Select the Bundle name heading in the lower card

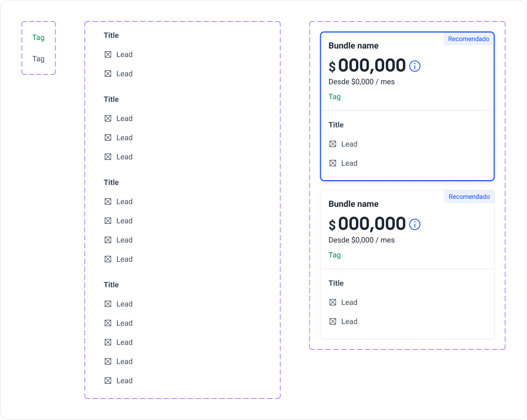pos(353,204)
